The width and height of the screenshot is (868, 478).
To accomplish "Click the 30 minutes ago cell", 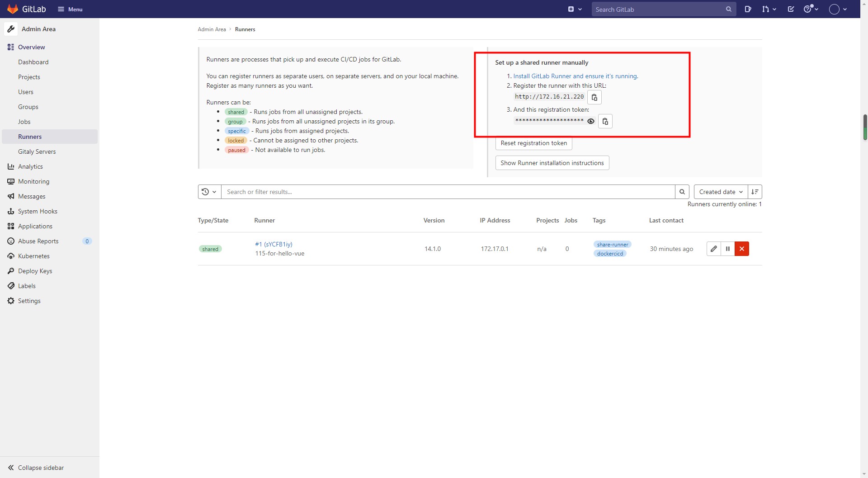I will (671, 249).
